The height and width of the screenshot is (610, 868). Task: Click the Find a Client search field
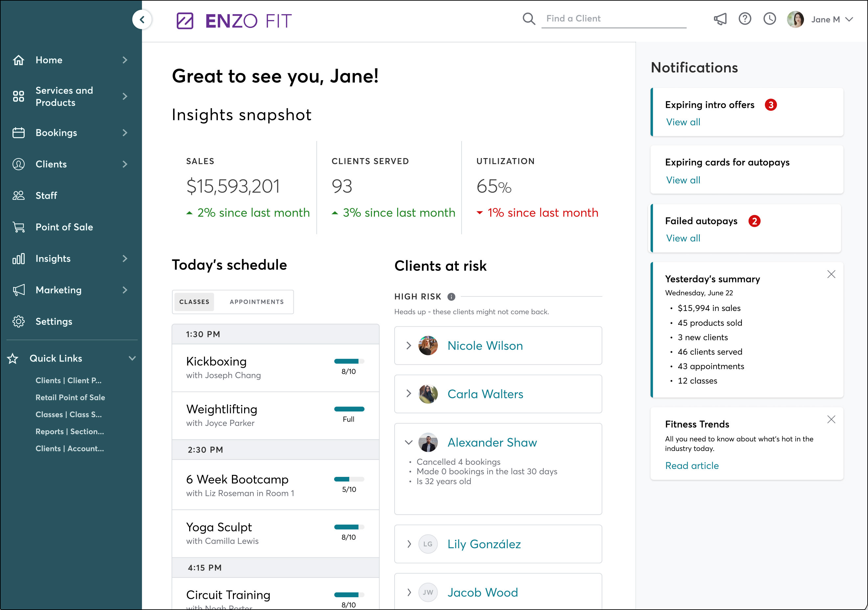(x=614, y=19)
